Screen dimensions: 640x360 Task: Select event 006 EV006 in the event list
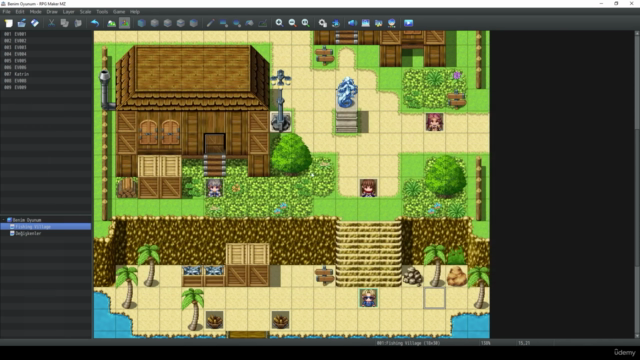[46, 67]
